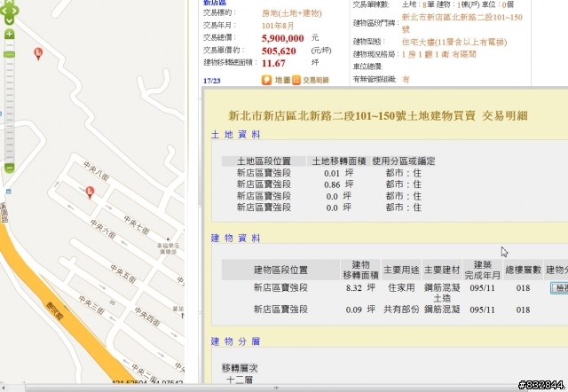Image resolution: width=568 pixels, height=392 pixels.
Task: Click the transaction detail title 新北市新店區北新路二段101~150號
Action: (x=318, y=116)
